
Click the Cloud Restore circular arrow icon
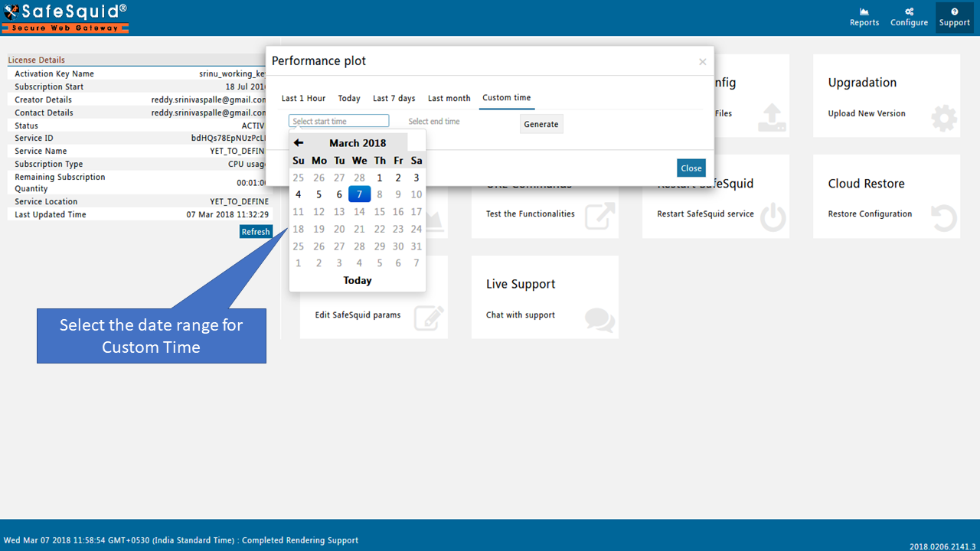pos(944,218)
